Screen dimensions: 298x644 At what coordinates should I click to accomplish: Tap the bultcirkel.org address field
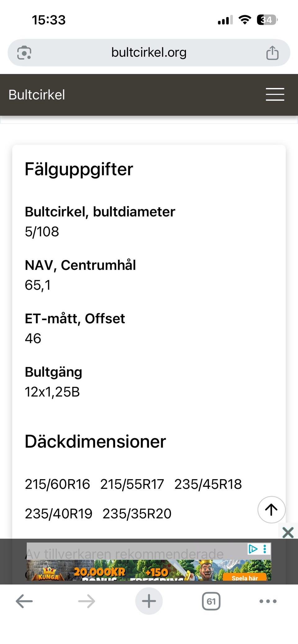point(149,53)
